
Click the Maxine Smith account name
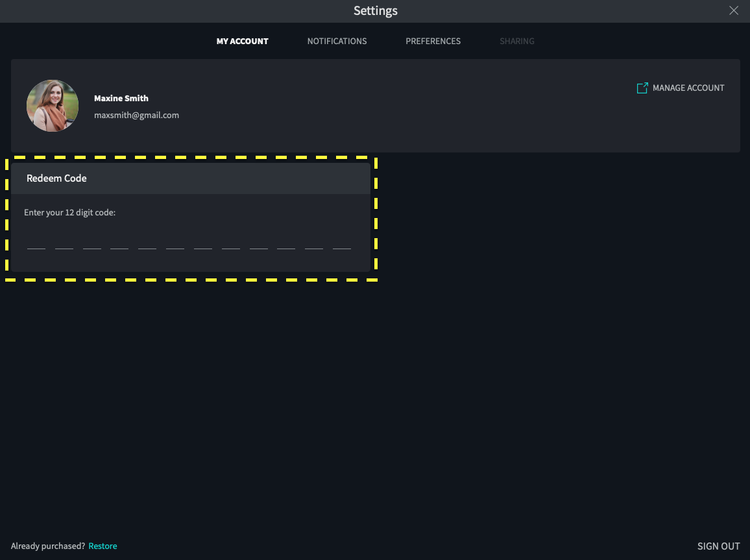[121, 98]
